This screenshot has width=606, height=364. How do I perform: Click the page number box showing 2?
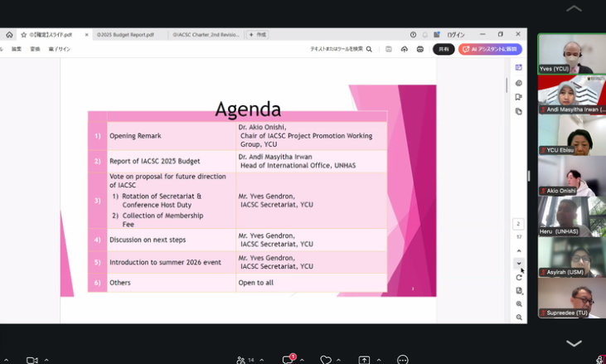point(519,224)
